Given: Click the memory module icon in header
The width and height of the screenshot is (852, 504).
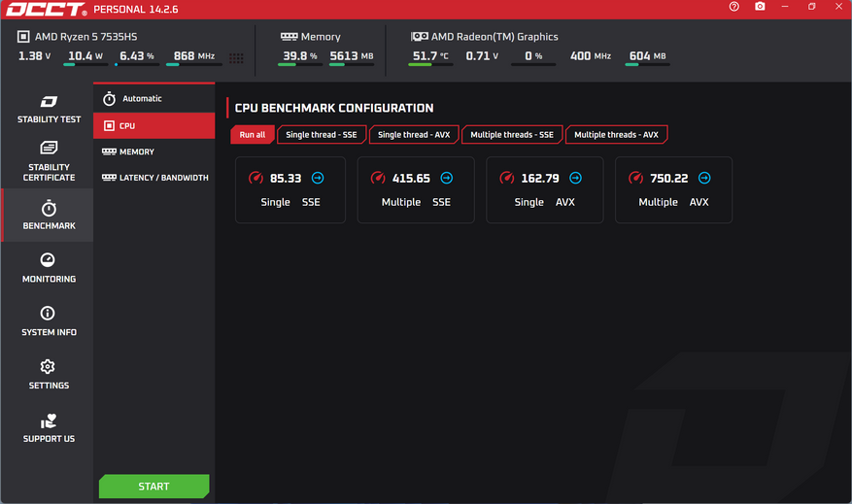Looking at the screenshot, I should click(290, 36).
